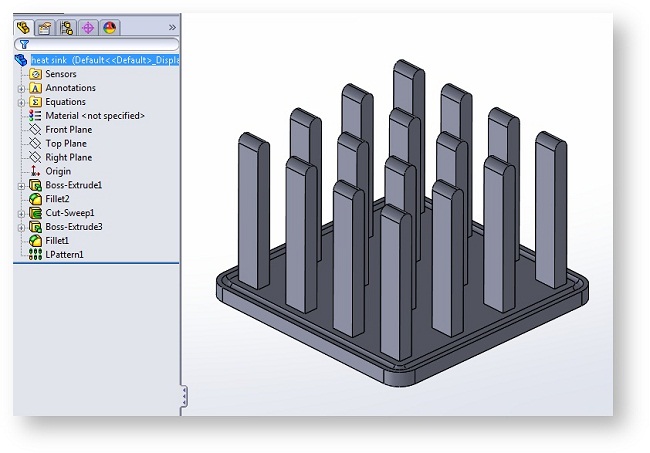Select the Fillet1 label
The image size is (650, 453).
(x=57, y=240)
